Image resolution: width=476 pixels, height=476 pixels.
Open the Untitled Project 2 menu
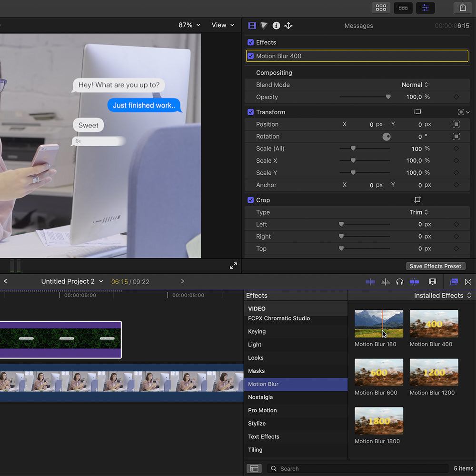click(x=72, y=282)
